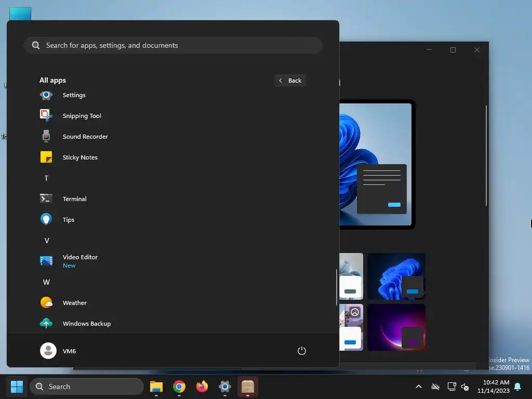This screenshot has width=532, height=399.
Task: Open Google Chrome from the taskbar
Action: (179, 387)
